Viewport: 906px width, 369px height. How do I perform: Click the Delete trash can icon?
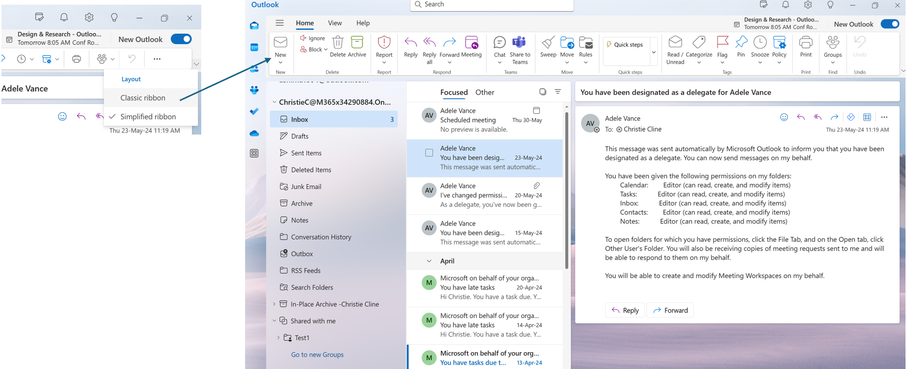338,42
